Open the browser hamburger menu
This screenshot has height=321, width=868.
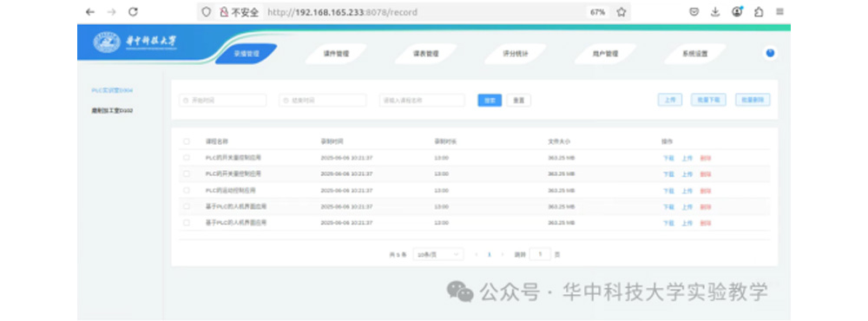click(780, 11)
